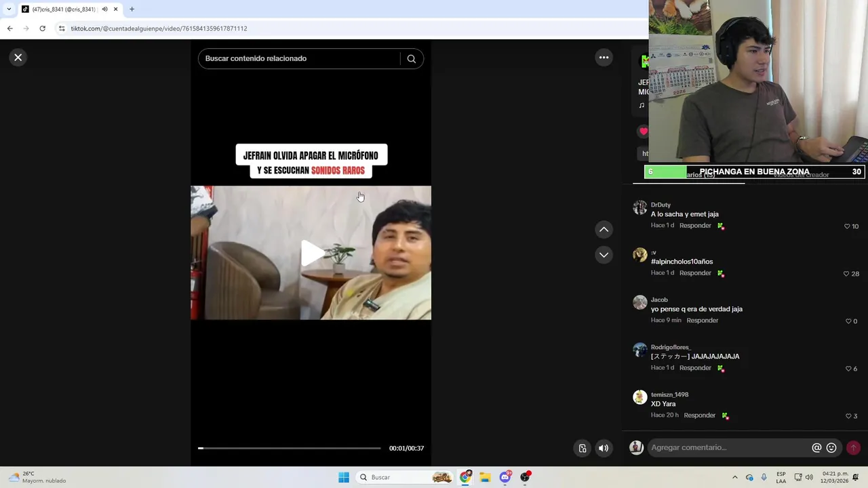
Task: Post comment with the red arrow button
Action: pos(853,447)
